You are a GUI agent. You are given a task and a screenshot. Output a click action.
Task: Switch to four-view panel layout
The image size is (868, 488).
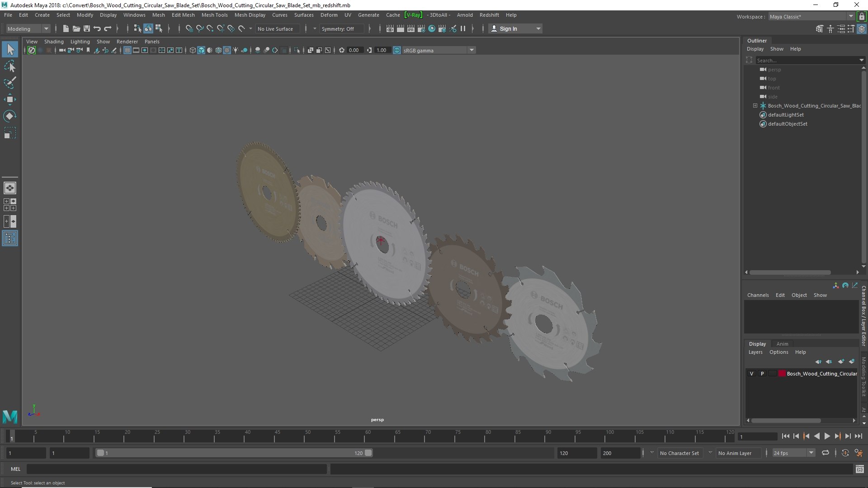(x=10, y=205)
